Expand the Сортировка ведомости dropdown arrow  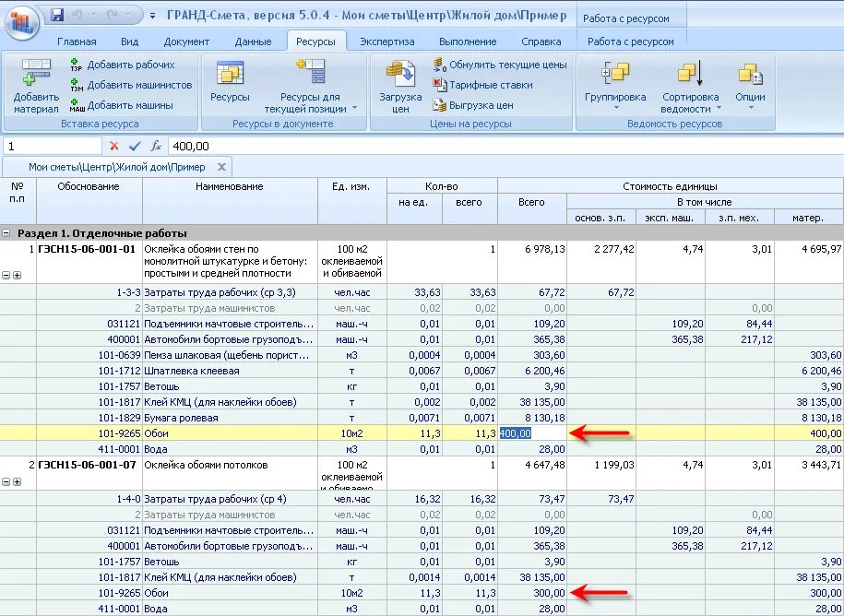pos(718,108)
